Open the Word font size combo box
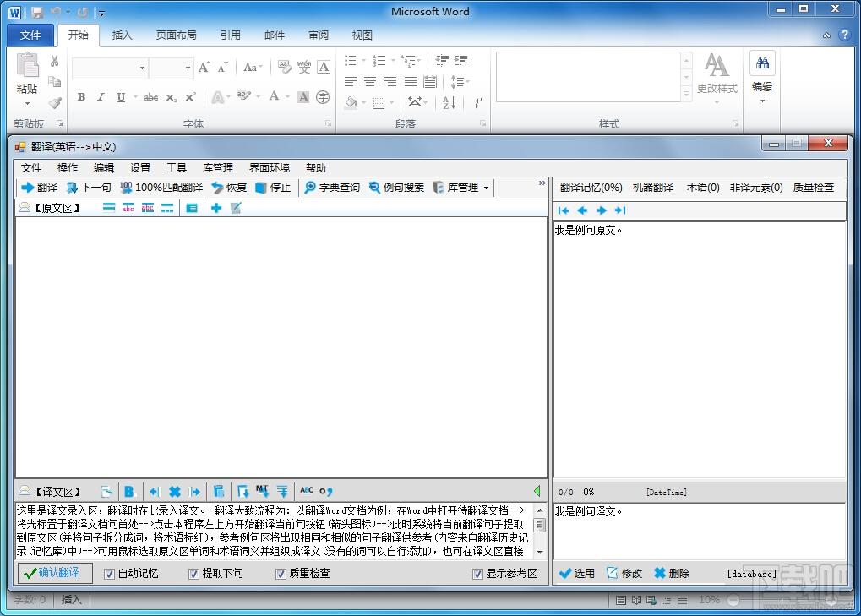Screen dimensions: 861x616 pyautogui.click(x=172, y=68)
